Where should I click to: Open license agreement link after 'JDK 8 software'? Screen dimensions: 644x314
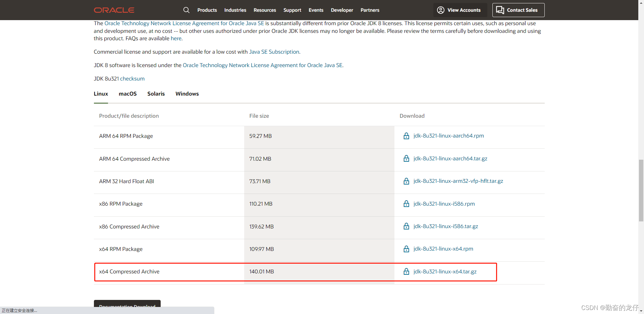(x=263, y=65)
